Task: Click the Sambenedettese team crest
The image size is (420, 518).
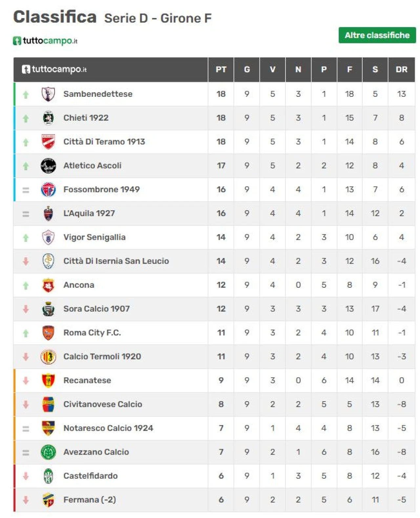Action: pyautogui.click(x=48, y=94)
